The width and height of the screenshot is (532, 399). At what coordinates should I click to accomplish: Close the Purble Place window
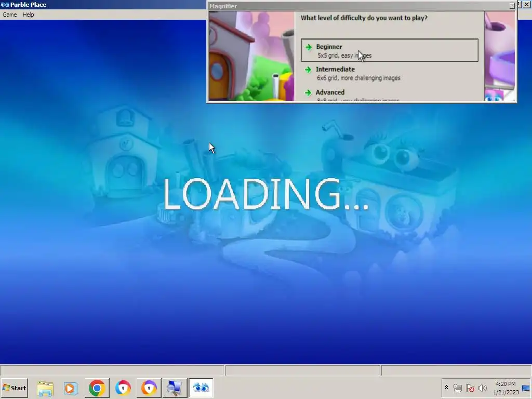[x=527, y=4]
